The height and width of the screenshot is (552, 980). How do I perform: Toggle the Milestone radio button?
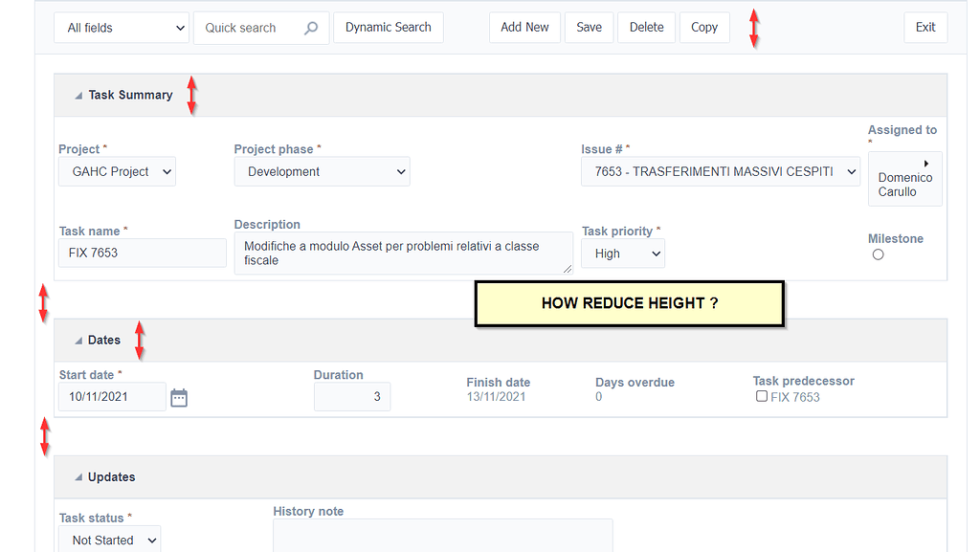point(879,254)
